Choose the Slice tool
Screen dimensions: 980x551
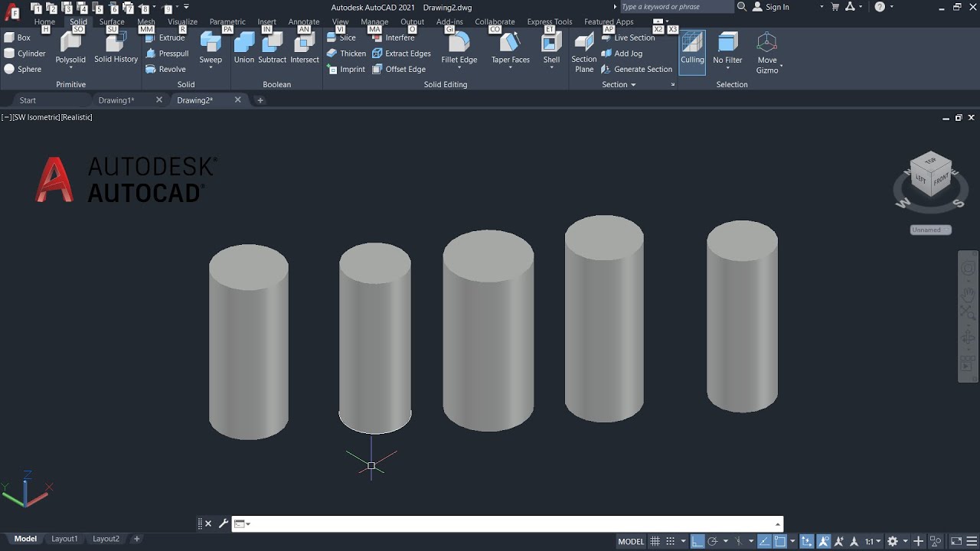(341, 37)
